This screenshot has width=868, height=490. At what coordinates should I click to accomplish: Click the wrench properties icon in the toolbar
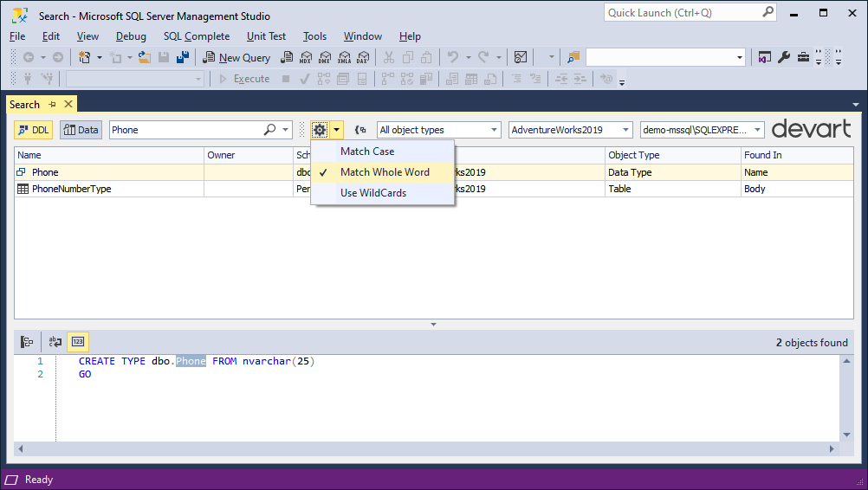[x=784, y=57]
